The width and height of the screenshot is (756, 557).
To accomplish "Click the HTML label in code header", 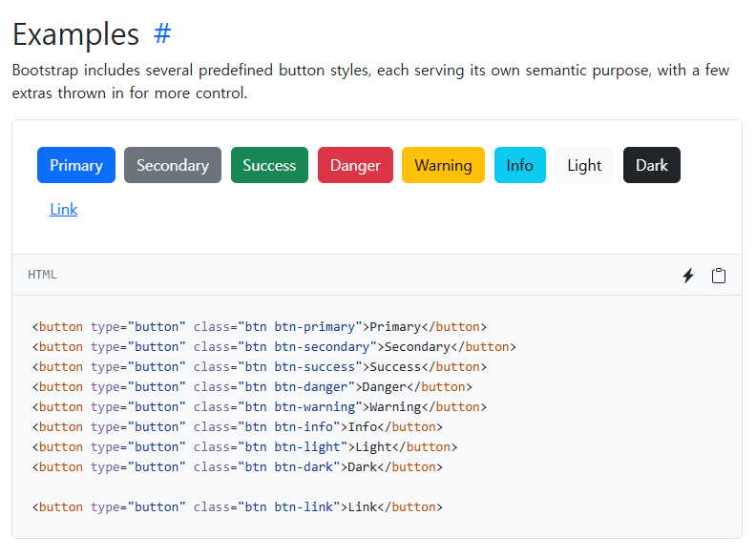I will 42,275.
